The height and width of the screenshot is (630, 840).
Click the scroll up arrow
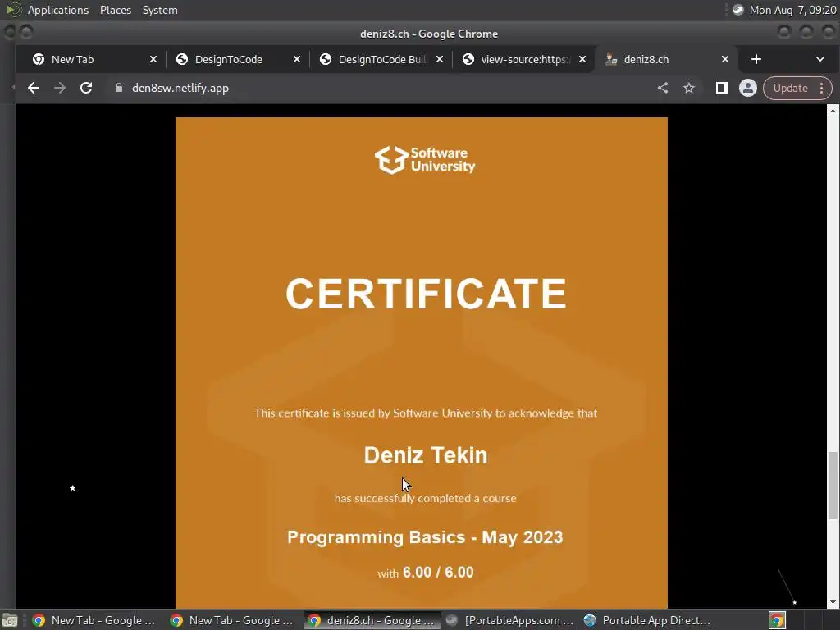[833, 111]
